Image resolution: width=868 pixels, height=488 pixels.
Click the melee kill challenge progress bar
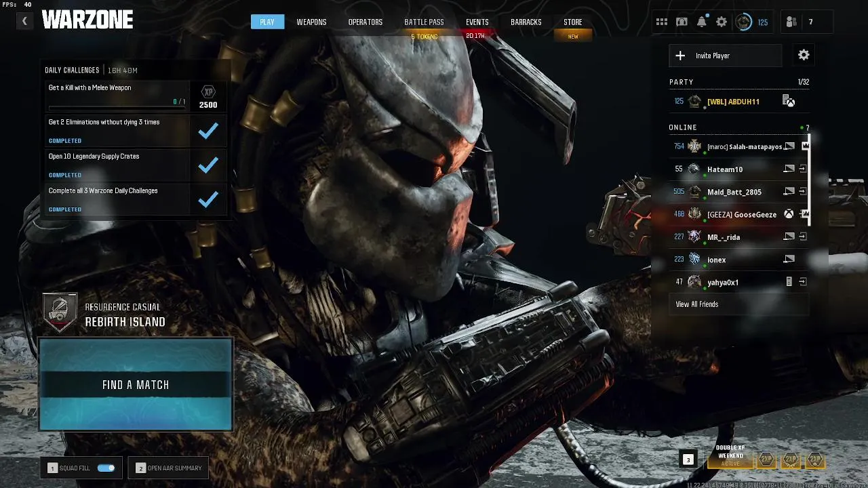(x=117, y=108)
